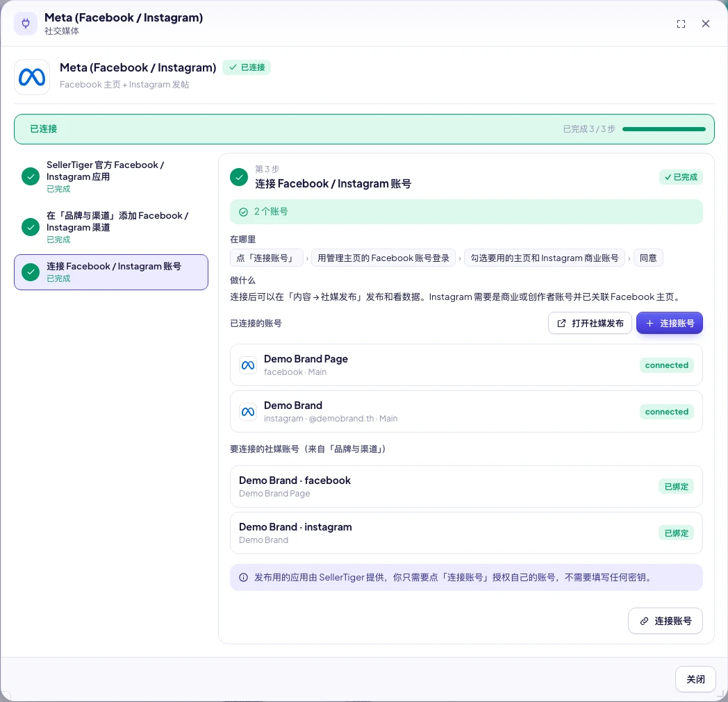The width and height of the screenshot is (728, 702).
Task: Click the 做什么 label
Action: 243,281
